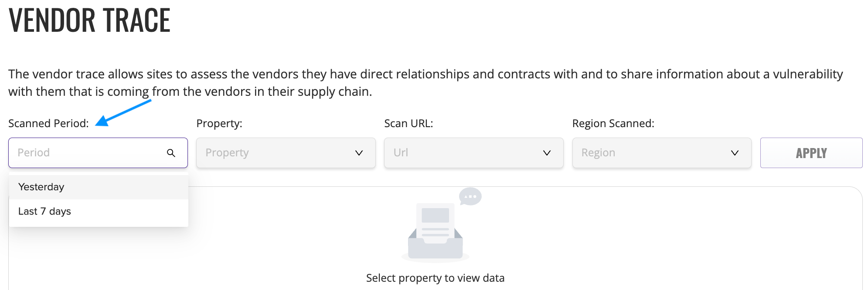Click the blue arrow annotation

[x=123, y=113]
